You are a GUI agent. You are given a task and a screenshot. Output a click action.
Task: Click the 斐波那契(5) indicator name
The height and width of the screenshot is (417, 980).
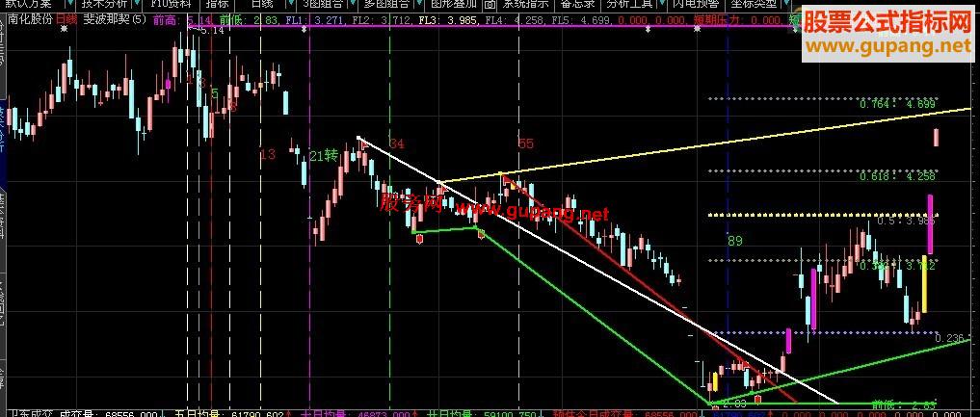tap(115, 19)
